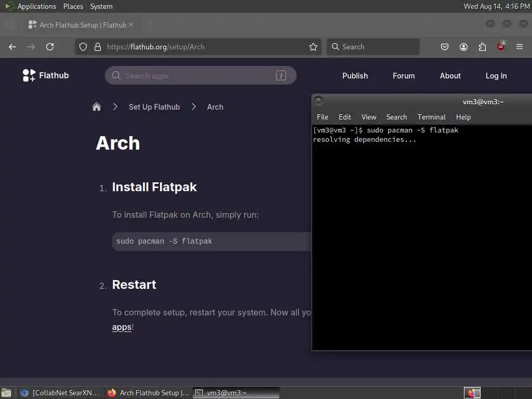Click the workspace switcher thumbnail
532x399 pixels.
point(472,393)
